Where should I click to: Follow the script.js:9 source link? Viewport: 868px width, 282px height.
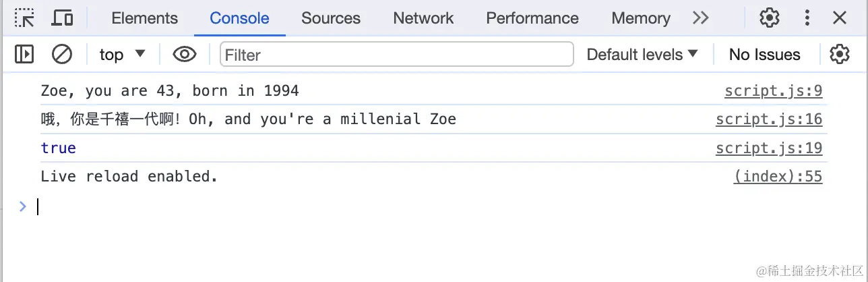774,90
